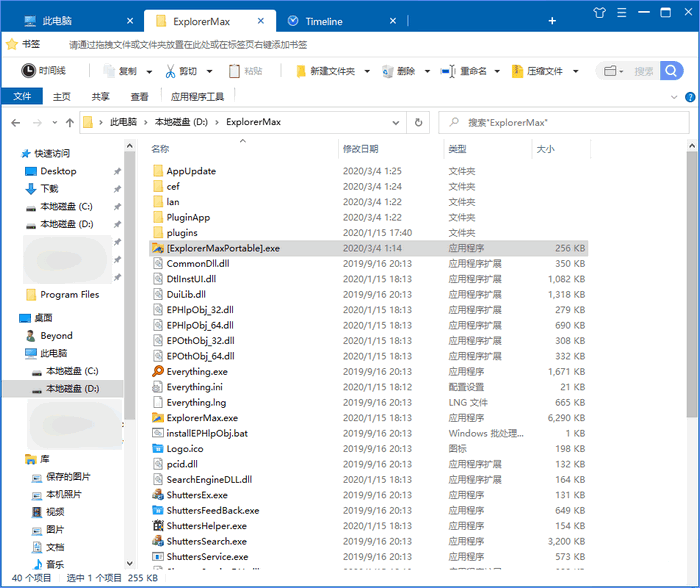Open the 主页 ribbon tab
The width and height of the screenshot is (700, 588).
point(62,97)
